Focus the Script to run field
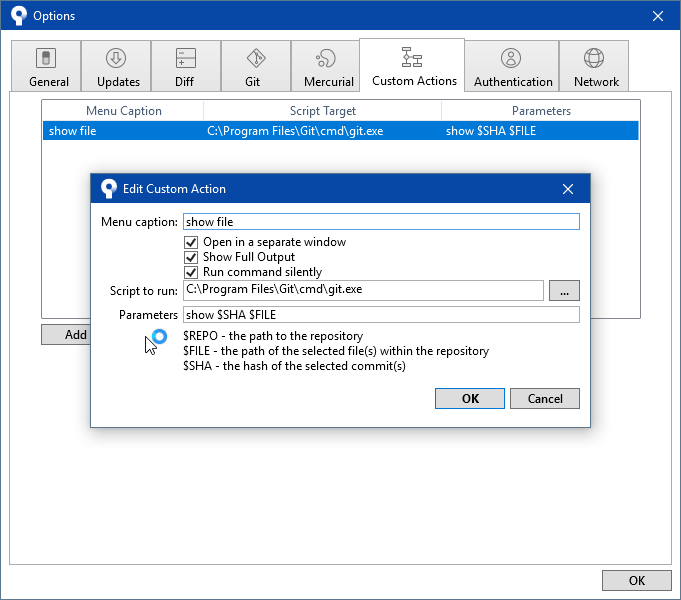 tap(363, 290)
